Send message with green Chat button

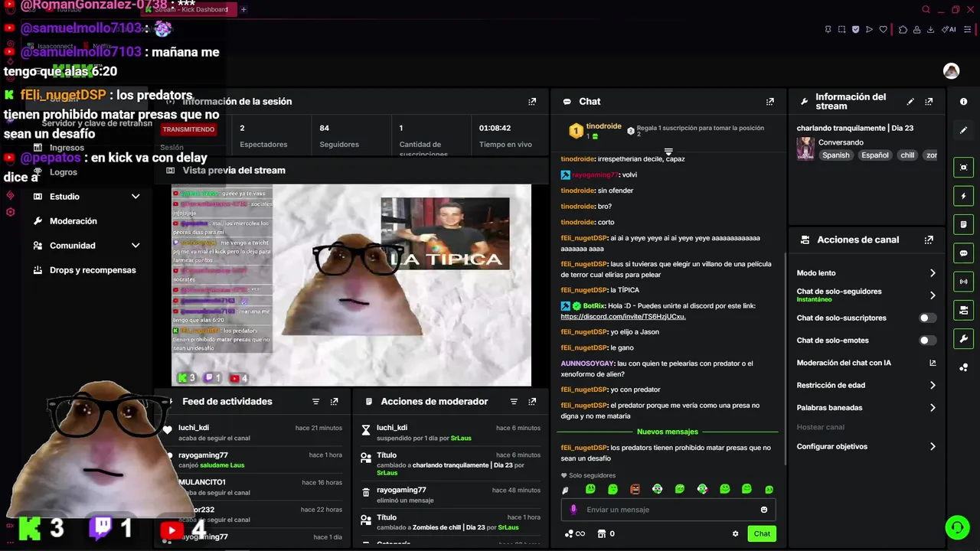[x=762, y=534]
